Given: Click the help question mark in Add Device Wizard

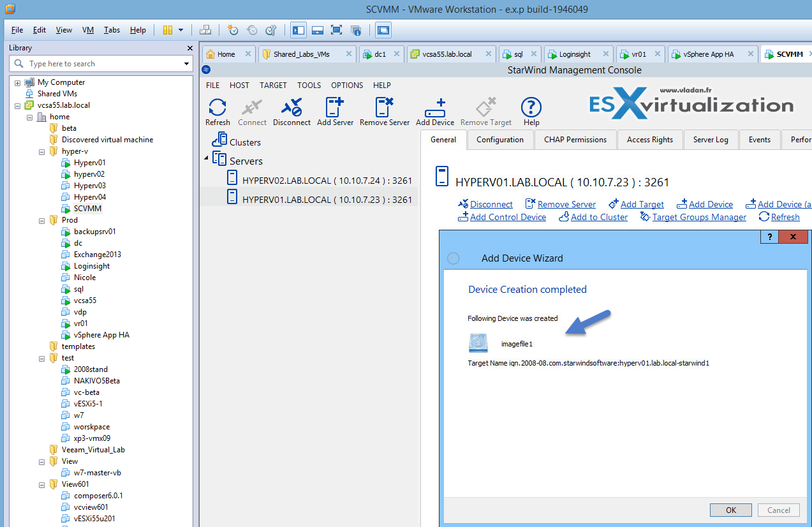Looking at the screenshot, I should [x=770, y=237].
